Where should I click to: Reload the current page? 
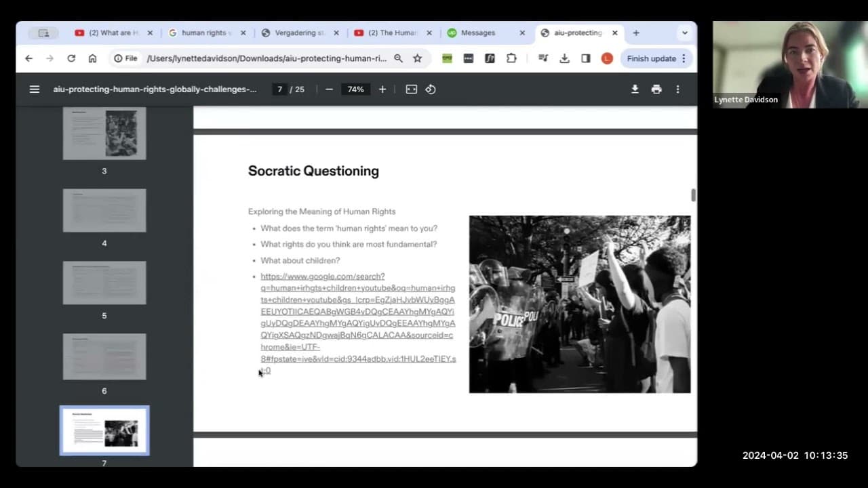click(x=71, y=58)
